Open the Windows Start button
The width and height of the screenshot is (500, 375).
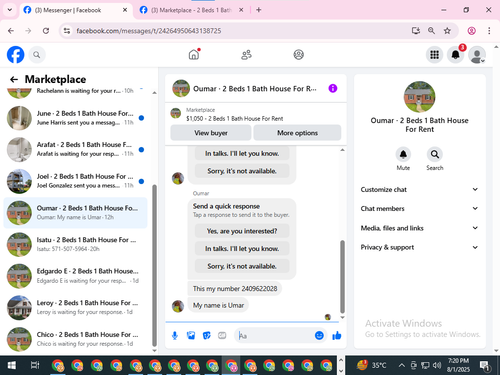(x=12, y=365)
